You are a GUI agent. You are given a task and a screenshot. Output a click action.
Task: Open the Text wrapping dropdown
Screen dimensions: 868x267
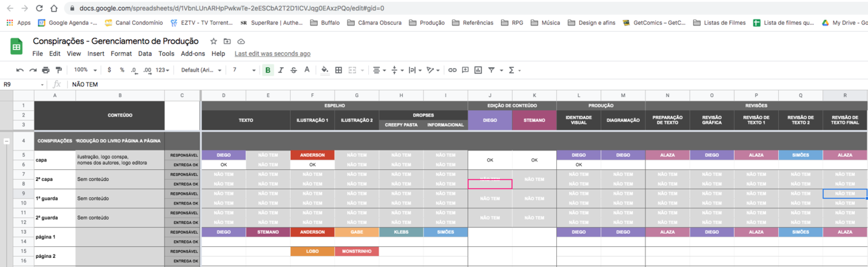tap(415, 70)
